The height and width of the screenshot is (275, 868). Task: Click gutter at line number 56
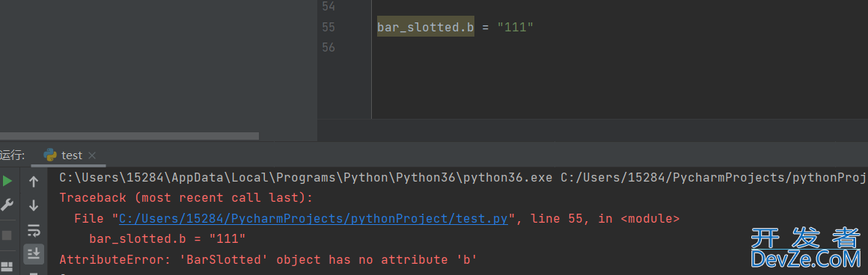coord(328,48)
